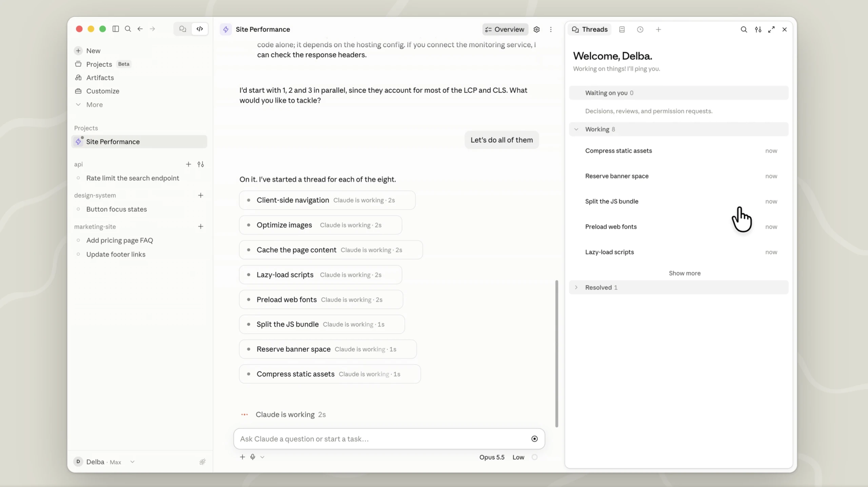Close the Threads panel
868x487 pixels.
[785, 29]
